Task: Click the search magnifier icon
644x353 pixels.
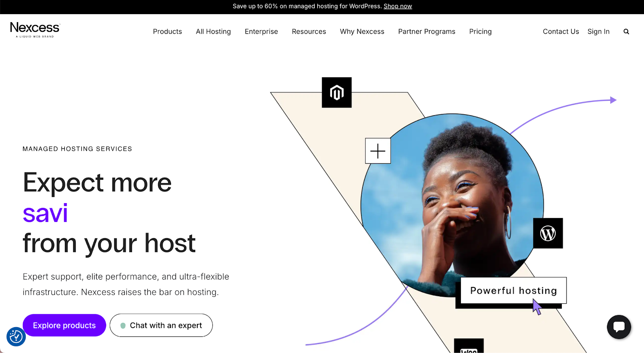Action: [x=626, y=31]
